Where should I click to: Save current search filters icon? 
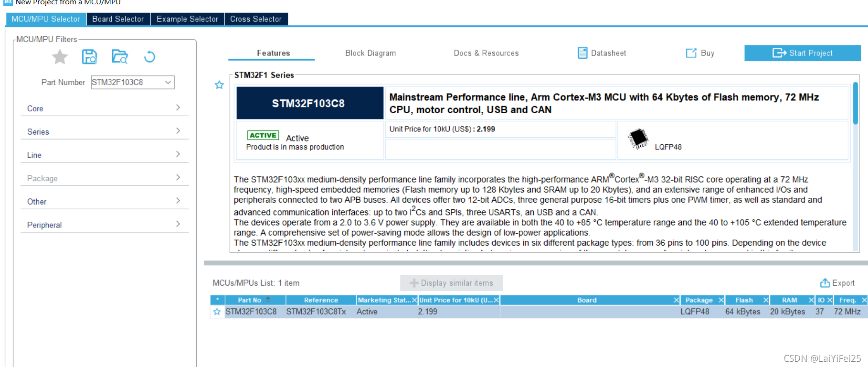pos(89,57)
